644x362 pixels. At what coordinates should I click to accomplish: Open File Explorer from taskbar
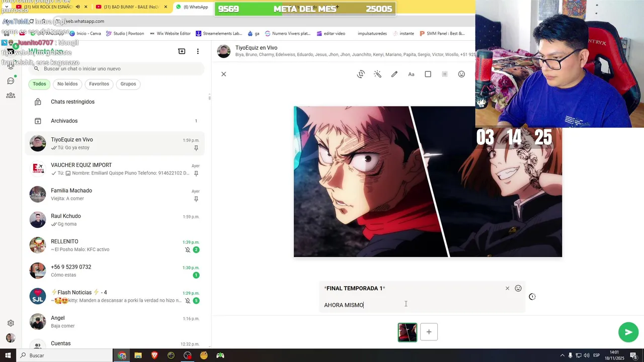(138, 355)
